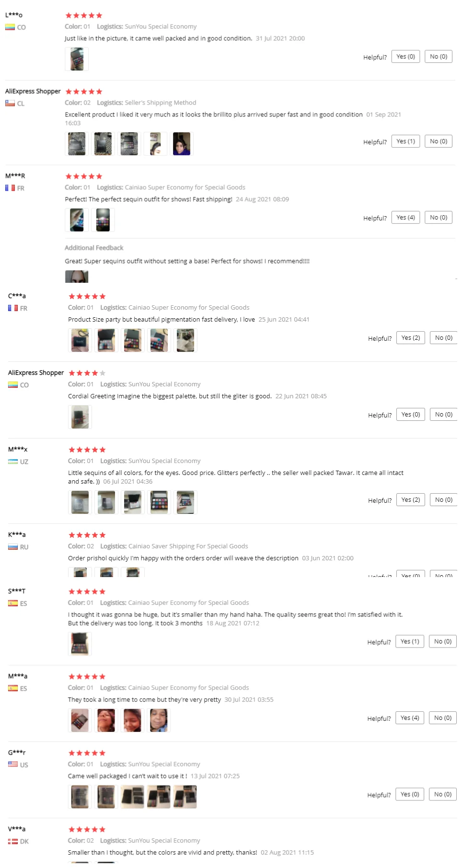The image size is (462, 868).
Task: Open L***o's review photo thumbnail
Action: click(77, 59)
